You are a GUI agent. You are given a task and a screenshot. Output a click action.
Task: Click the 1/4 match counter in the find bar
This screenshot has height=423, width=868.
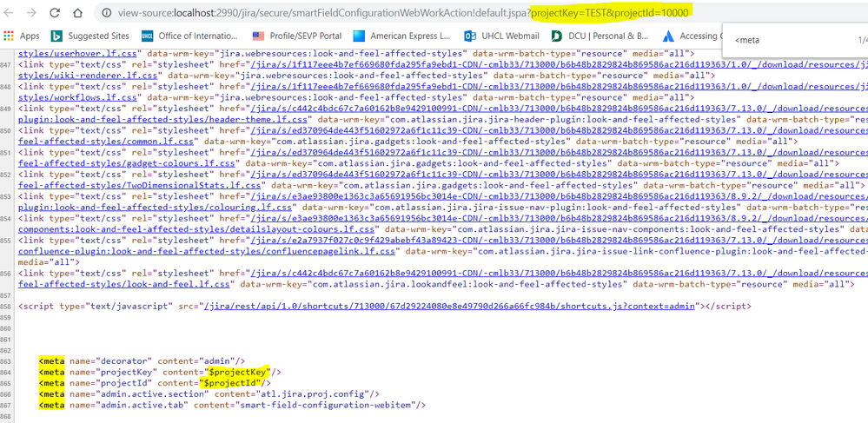coord(861,40)
